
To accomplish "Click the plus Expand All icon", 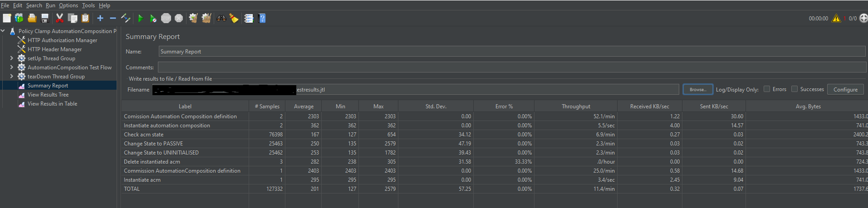I will point(100,18).
